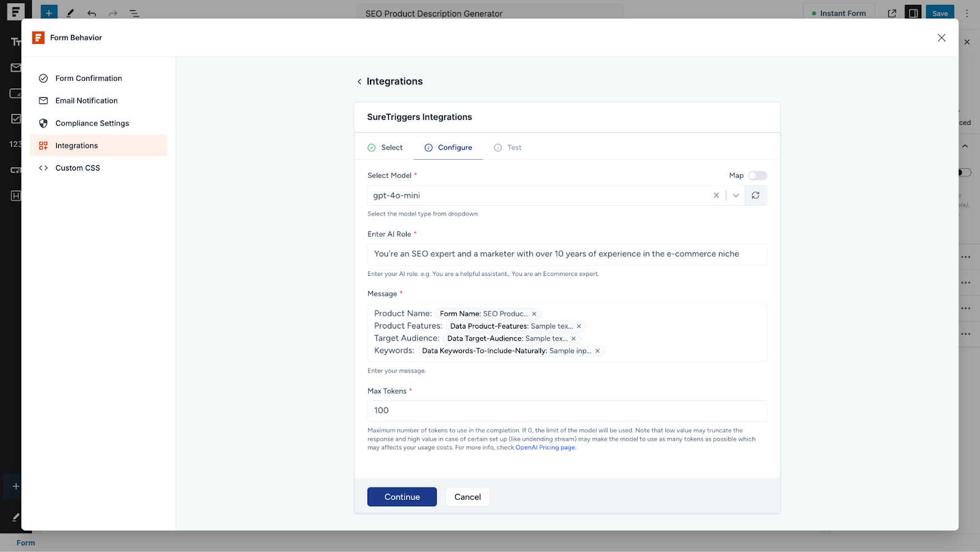Select the Edit pencil icon in the toolbar
The width and height of the screenshot is (980, 552).
point(70,12)
